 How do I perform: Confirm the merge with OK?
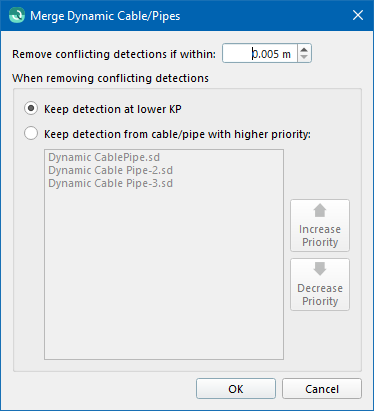(x=236, y=389)
